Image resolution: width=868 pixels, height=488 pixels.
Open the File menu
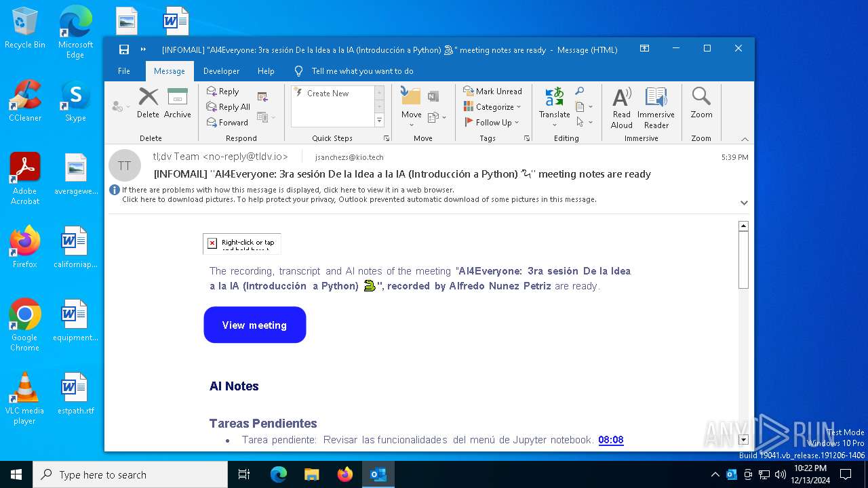[124, 71]
